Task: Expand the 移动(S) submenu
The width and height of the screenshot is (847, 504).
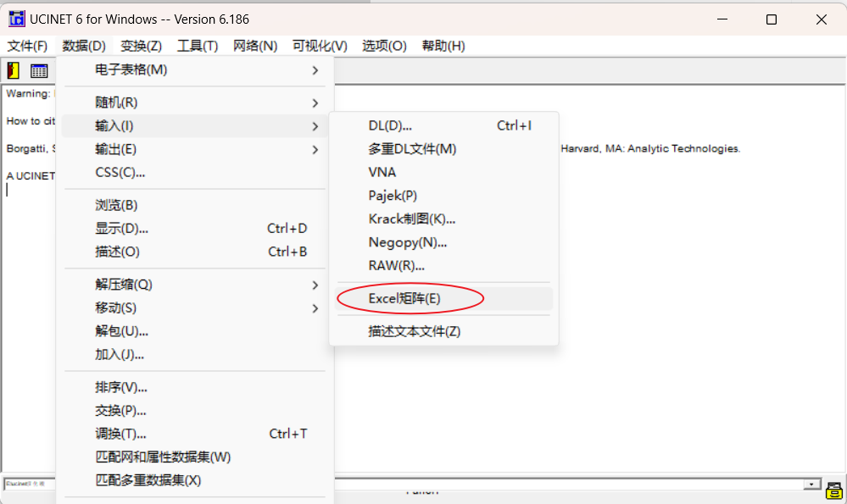Action: click(195, 307)
